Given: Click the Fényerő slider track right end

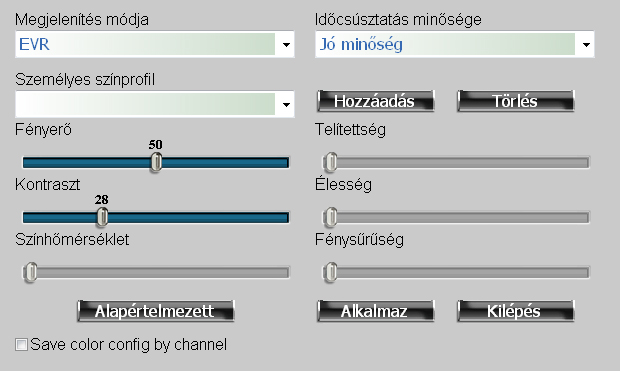Looking at the screenshot, I should (284, 163).
